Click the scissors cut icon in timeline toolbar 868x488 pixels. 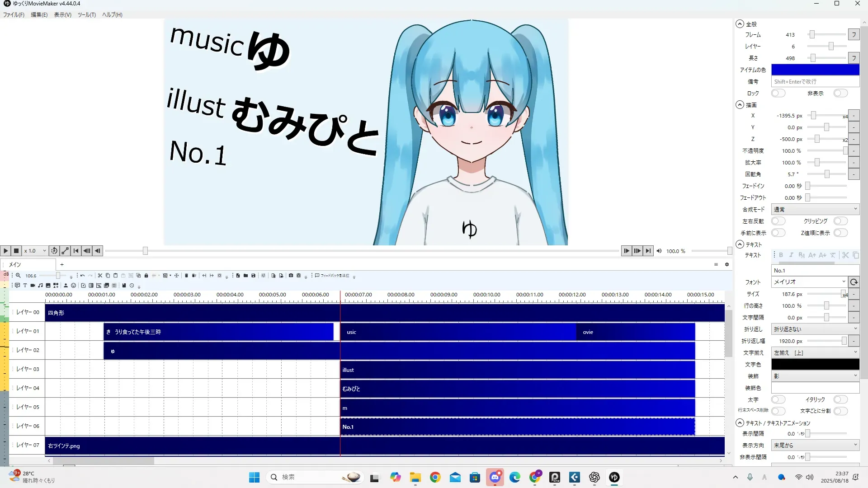[100, 275]
